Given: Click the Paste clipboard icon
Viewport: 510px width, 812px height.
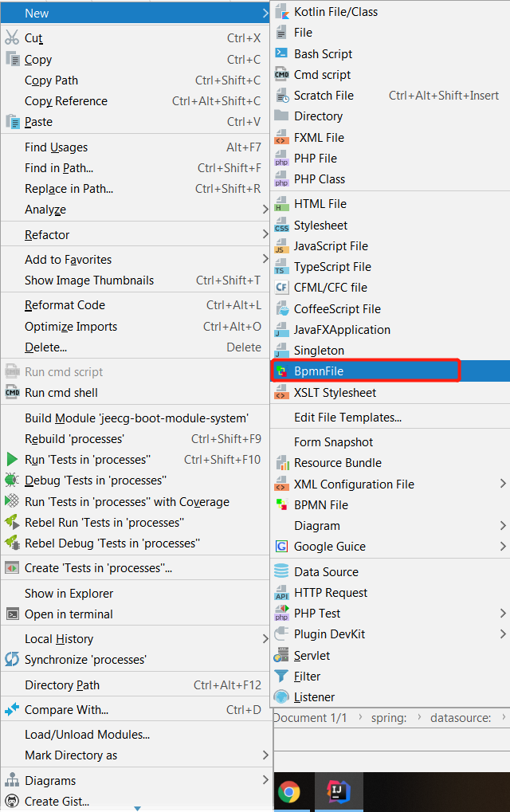Looking at the screenshot, I should (x=13, y=122).
